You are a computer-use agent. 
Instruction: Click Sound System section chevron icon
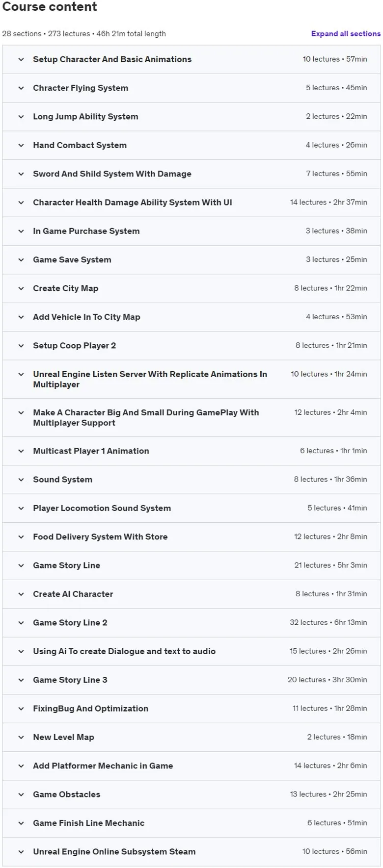click(21, 480)
